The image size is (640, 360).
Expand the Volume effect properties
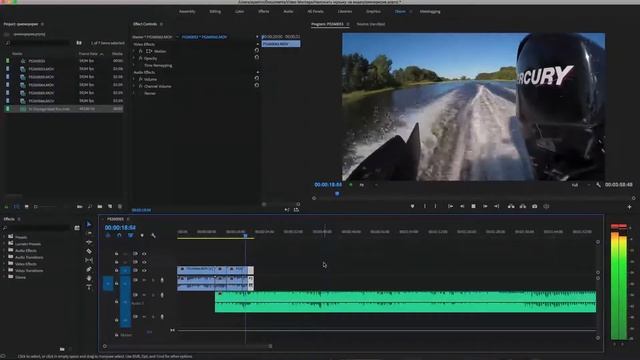pos(134,79)
